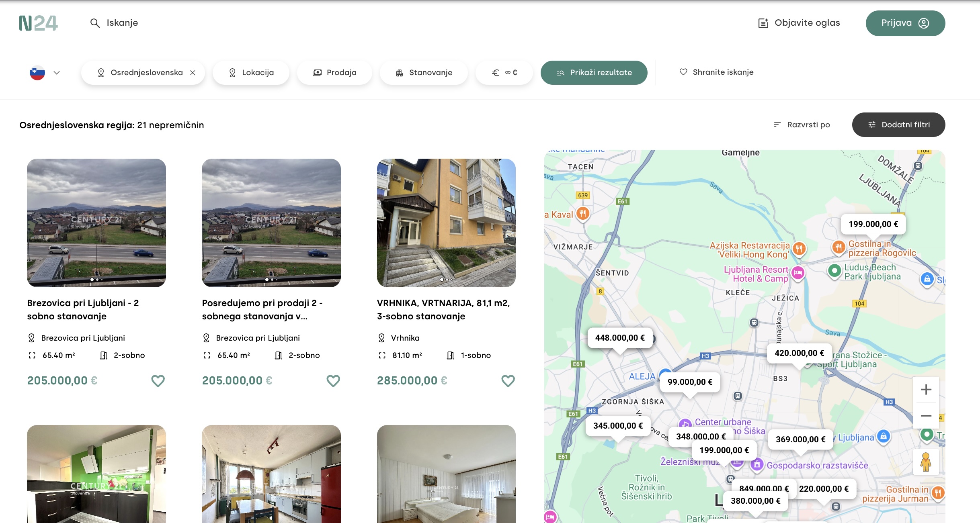
Task: Toggle heart on 285.000,00 € Vrhnika listing
Action: (508, 380)
